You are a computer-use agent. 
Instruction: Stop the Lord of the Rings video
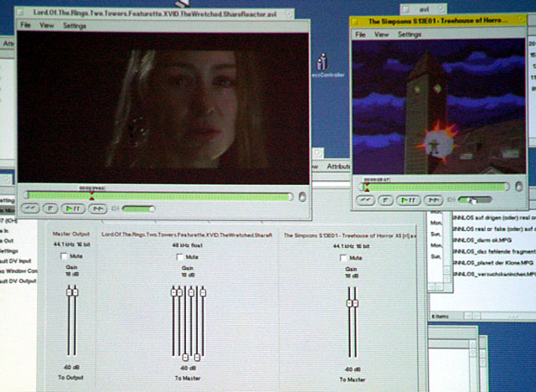52,209
